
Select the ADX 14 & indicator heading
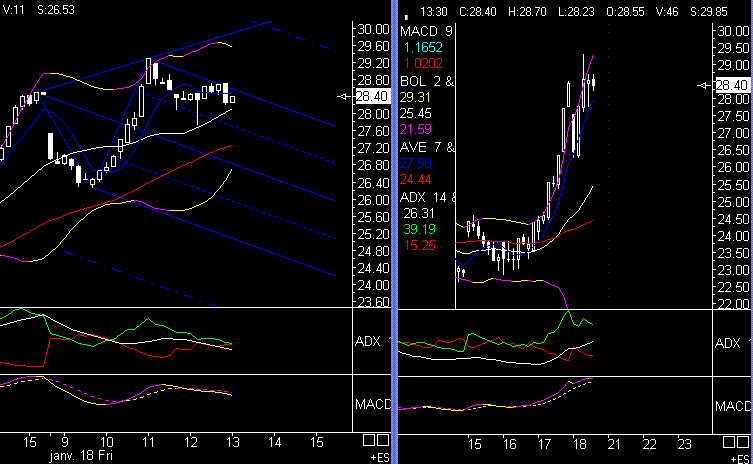pos(427,197)
